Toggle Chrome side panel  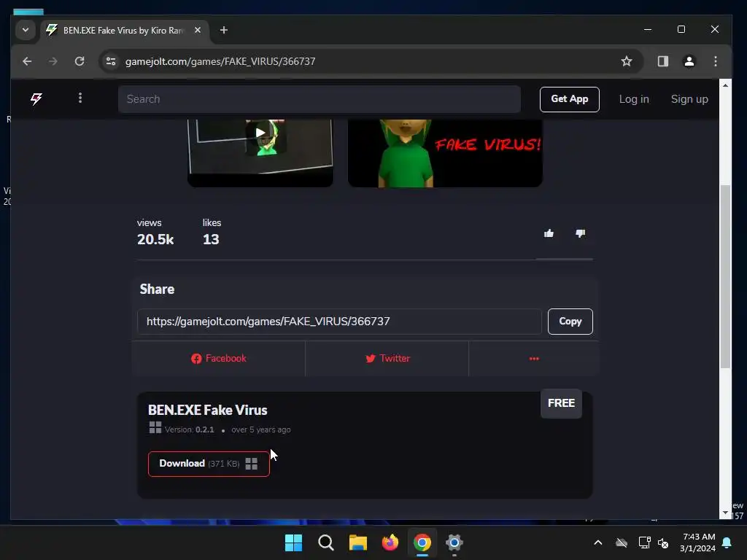click(662, 61)
